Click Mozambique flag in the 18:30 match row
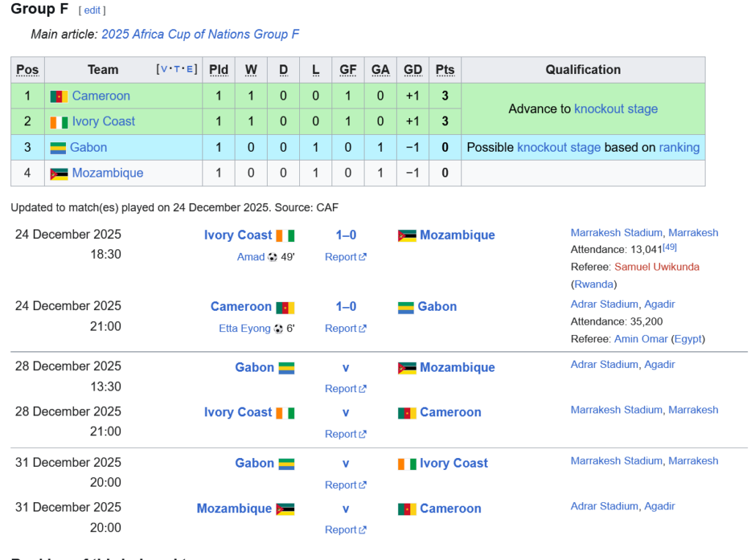This screenshot has width=751, height=560. point(407,235)
